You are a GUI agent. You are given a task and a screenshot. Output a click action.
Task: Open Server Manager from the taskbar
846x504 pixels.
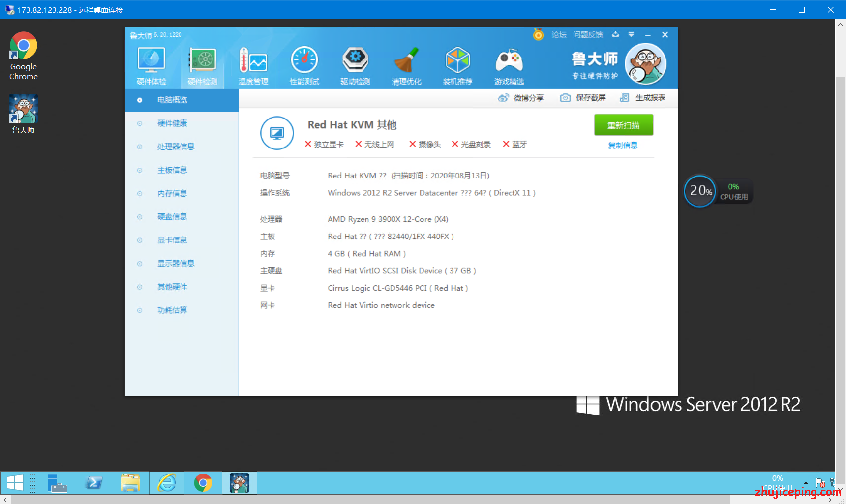click(x=57, y=483)
